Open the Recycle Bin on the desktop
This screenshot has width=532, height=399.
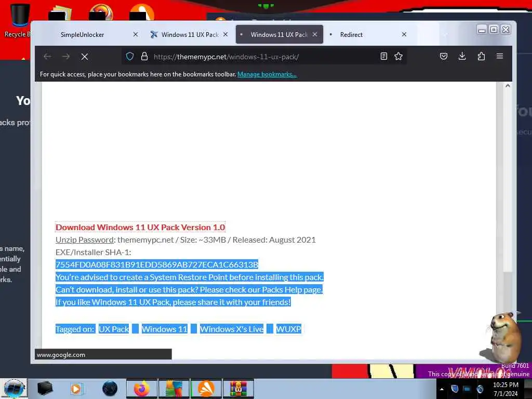(19, 20)
